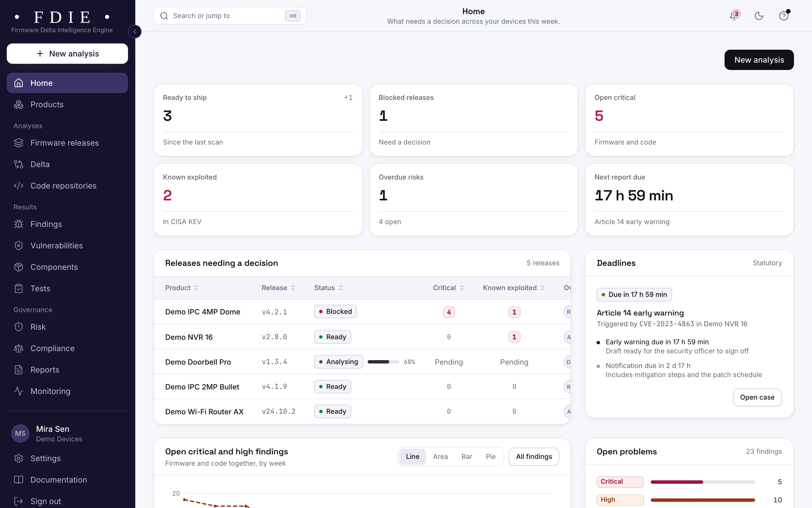Screen dimensions: 812x508
Task: Sort by the Status column header
Action: pyautogui.click(x=328, y=288)
